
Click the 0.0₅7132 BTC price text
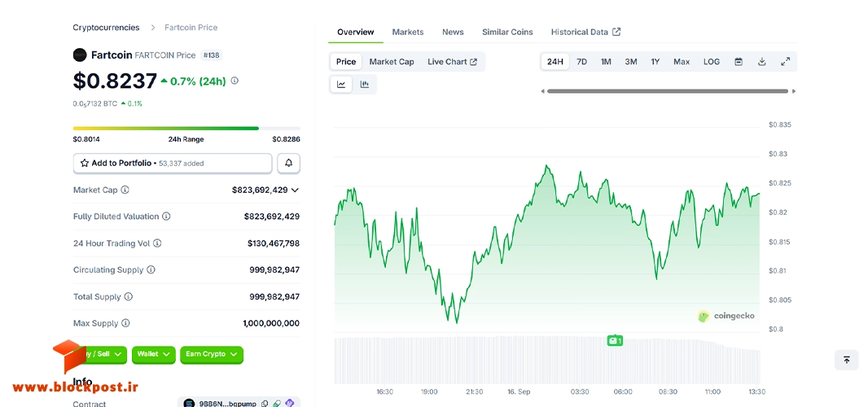tap(95, 103)
